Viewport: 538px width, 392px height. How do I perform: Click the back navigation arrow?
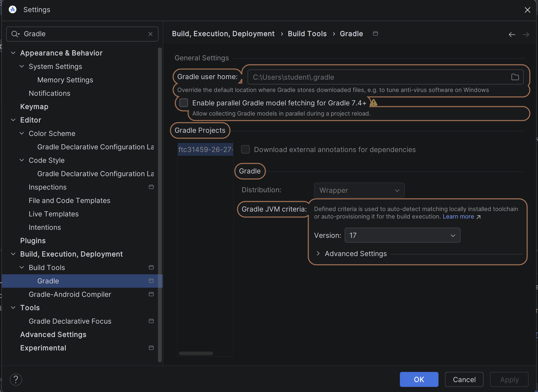[x=512, y=35]
